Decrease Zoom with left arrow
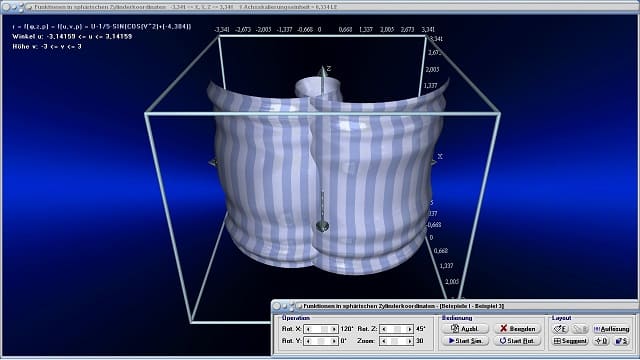Screen dimensions: 640x360 [x=384, y=341]
